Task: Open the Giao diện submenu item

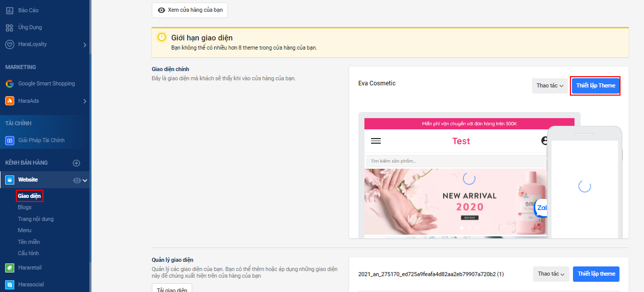Action: pyautogui.click(x=29, y=196)
